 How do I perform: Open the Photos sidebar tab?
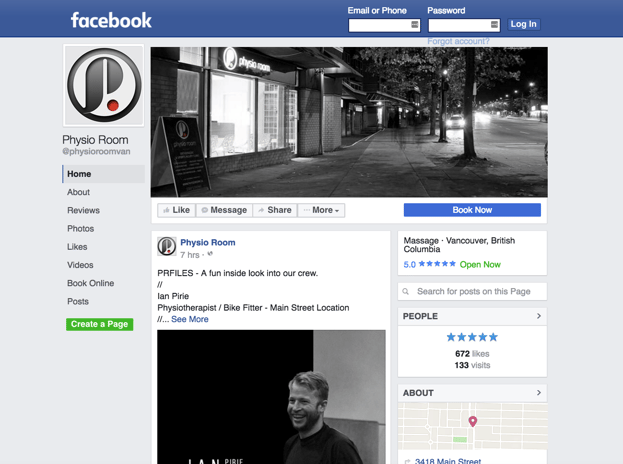(81, 229)
